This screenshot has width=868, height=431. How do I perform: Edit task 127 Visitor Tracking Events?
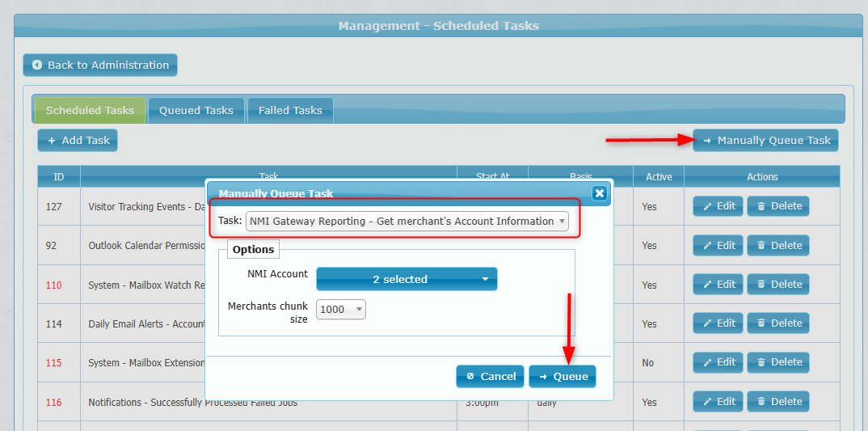pos(718,206)
